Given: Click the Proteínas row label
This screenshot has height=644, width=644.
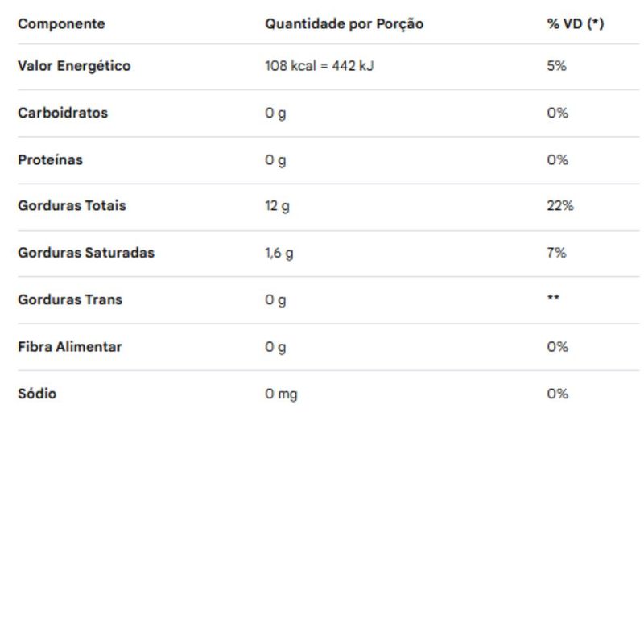Looking at the screenshot, I should (51, 159).
